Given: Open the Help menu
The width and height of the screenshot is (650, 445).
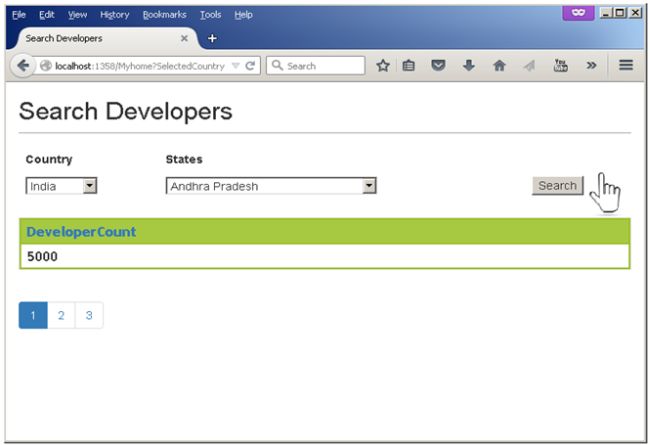Looking at the screenshot, I should (x=243, y=15).
